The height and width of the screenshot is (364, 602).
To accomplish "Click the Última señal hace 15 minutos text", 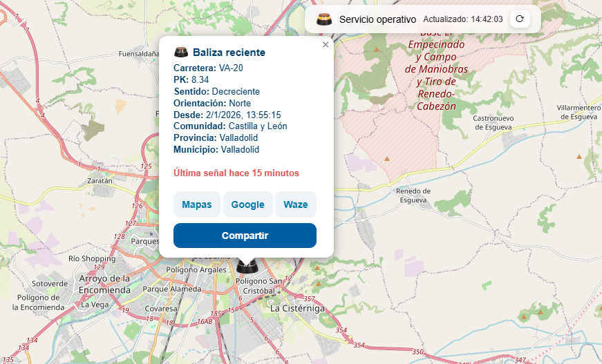I will click(236, 173).
